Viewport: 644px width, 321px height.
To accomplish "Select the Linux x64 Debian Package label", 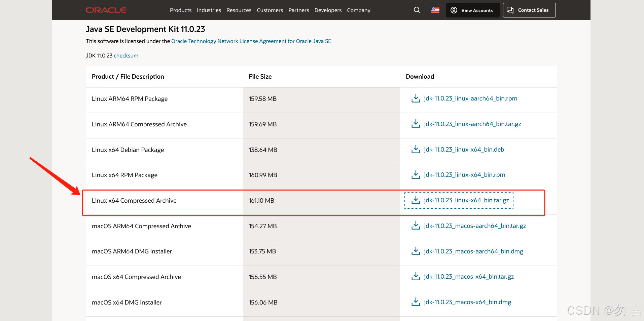I will pos(128,150).
